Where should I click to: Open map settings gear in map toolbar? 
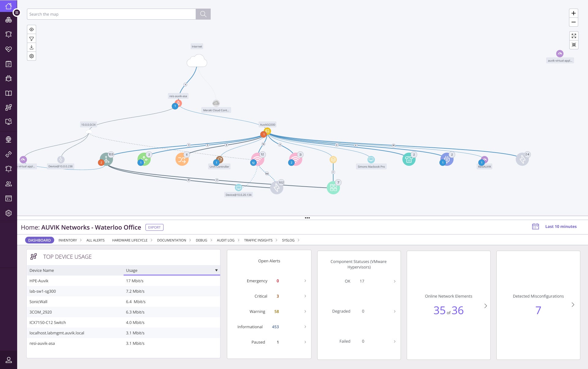(x=32, y=56)
